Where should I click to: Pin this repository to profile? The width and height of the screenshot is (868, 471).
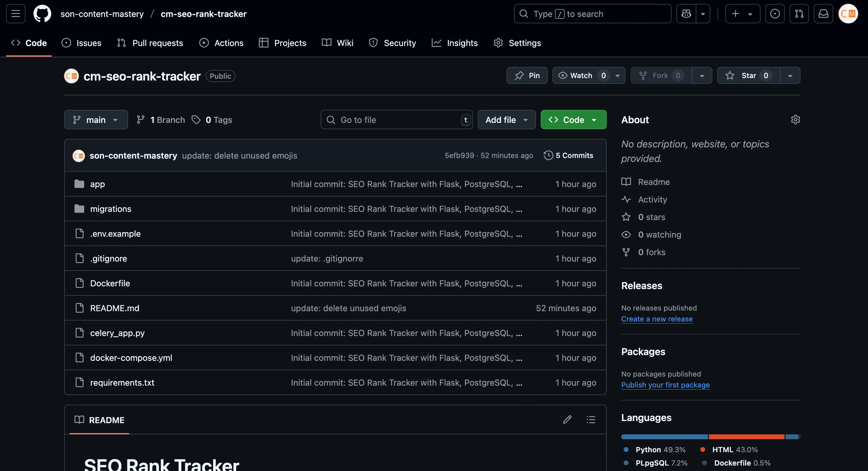527,75
